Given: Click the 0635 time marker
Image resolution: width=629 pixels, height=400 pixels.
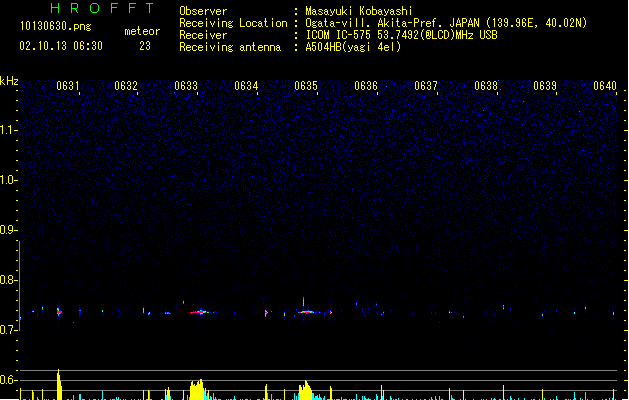Looking at the screenshot, I should click(x=306, y=86).
